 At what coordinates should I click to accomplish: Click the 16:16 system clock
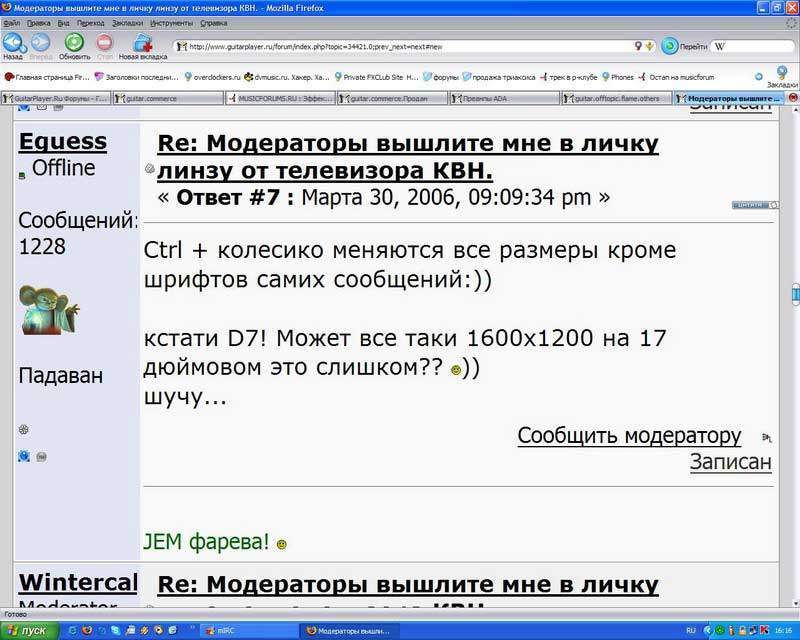pyautogui.click(x=783, y=631)
